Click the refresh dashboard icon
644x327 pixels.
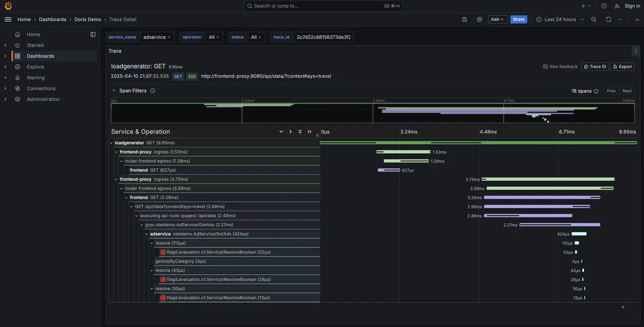[x=609, y=20]
